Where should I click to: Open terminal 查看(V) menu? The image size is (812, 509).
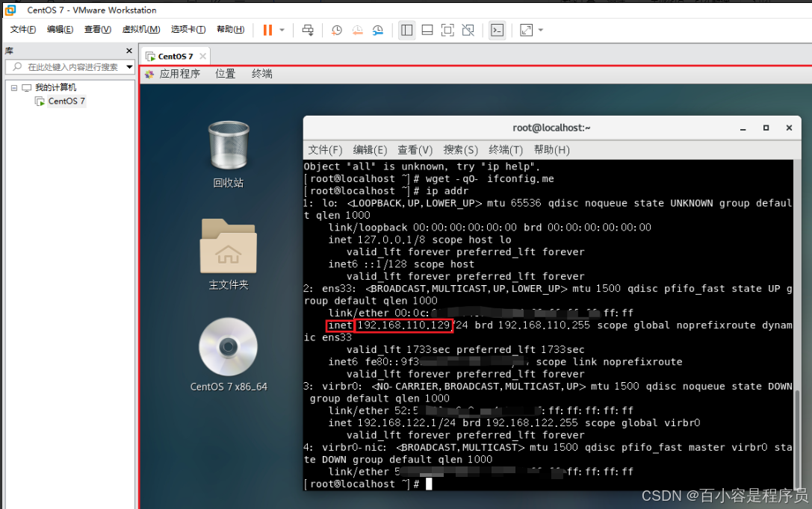pos(415,150)
